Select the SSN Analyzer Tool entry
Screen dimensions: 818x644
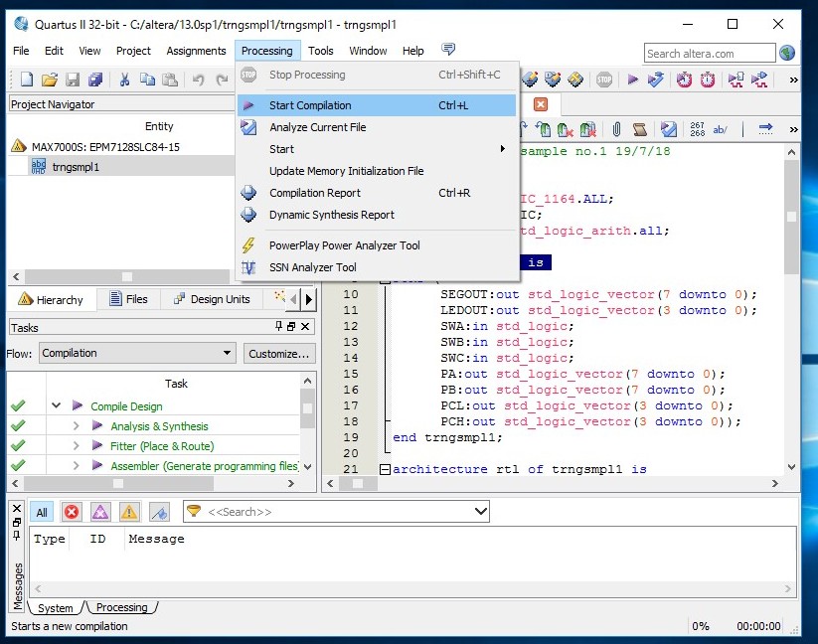pyautogui.click(x=376, y=267)
